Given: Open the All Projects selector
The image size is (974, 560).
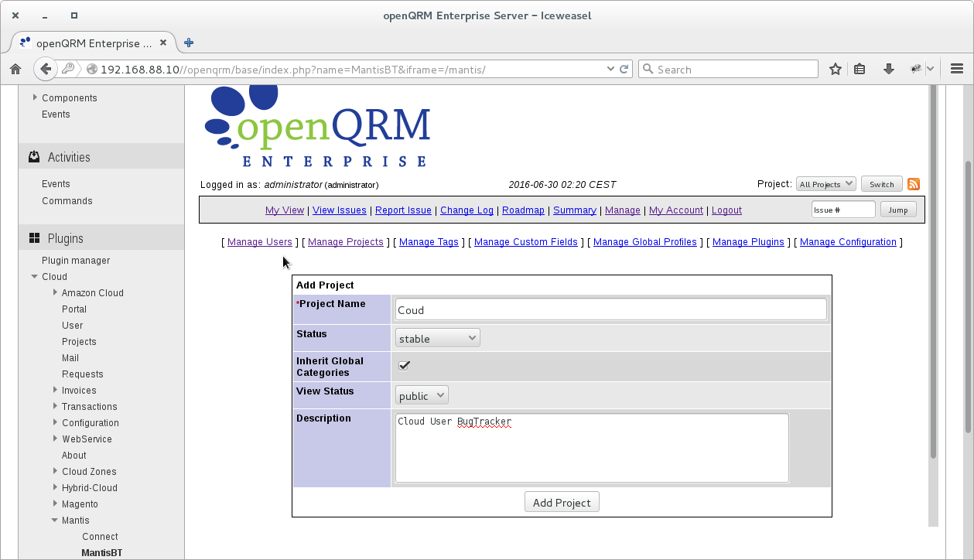Looking at the screenshot, I should (x=826, y=184).
